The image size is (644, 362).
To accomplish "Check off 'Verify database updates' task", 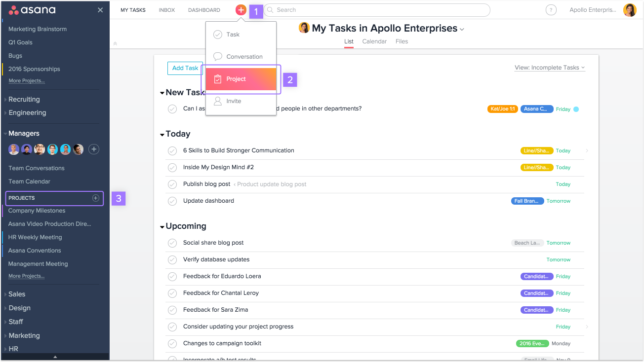I will (172, 260).
